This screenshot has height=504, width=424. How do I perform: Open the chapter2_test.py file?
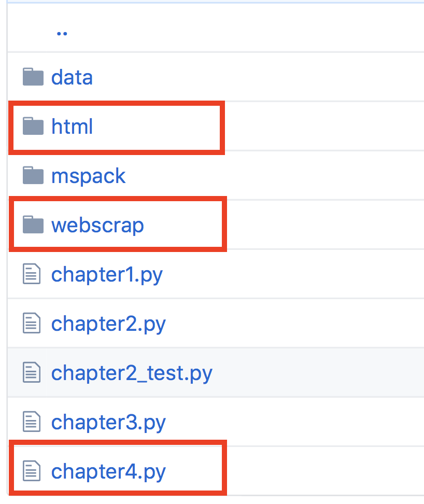click(x=131, y=372)
